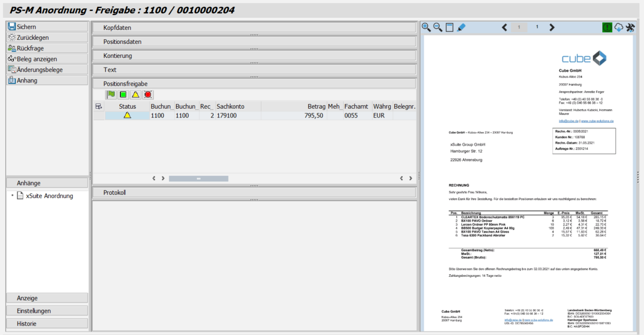
Task: Open the viewer tools settings icon
Action: (x=630, y=27)
